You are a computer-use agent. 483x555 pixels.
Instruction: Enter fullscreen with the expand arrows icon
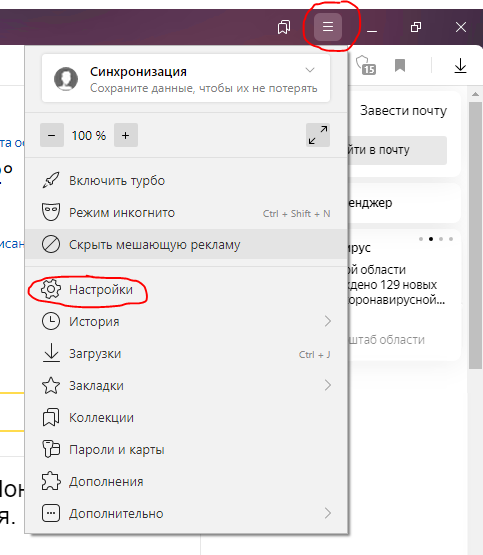coord(318,135)
